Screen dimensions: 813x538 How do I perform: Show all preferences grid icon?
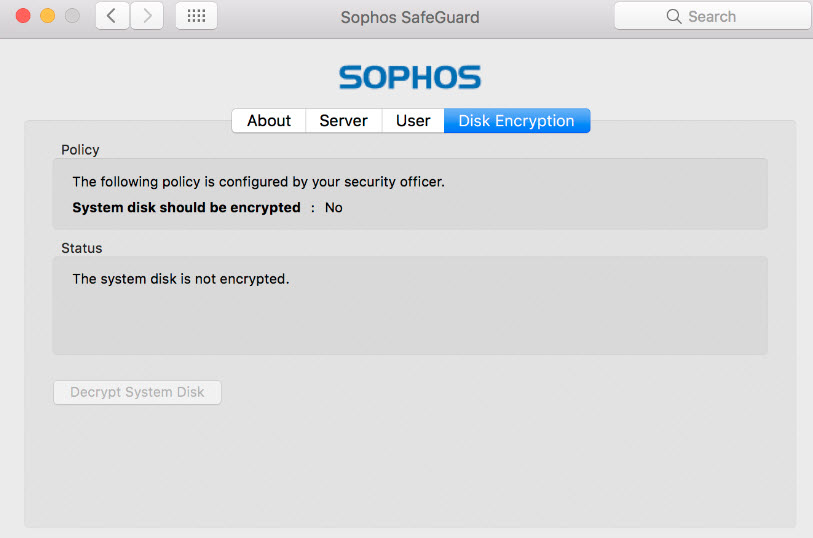197,16
